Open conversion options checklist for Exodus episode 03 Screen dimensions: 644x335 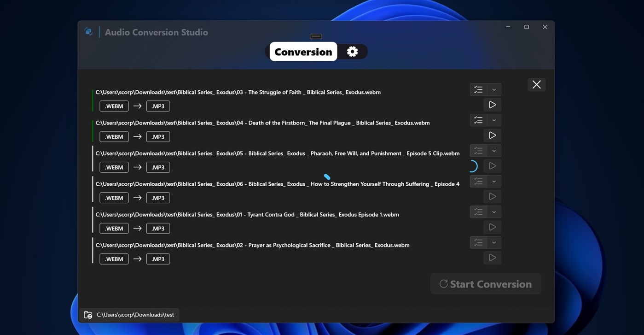click(x=478, y=89)
